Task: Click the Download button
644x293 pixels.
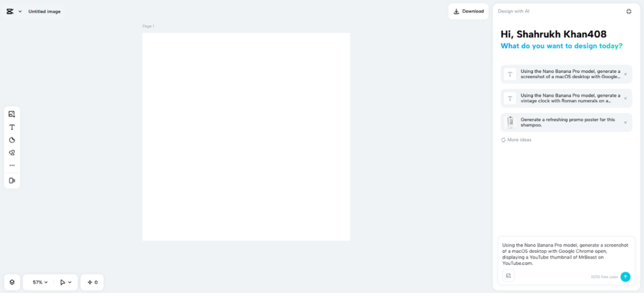Action: 468,11
